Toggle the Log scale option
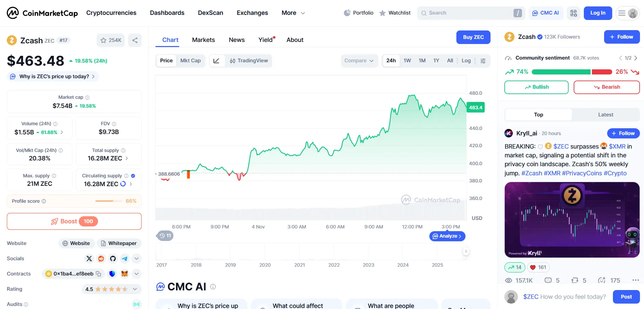The height and width of the screenshot is (309, 644). pyautogui.click(x=466, y=61)
